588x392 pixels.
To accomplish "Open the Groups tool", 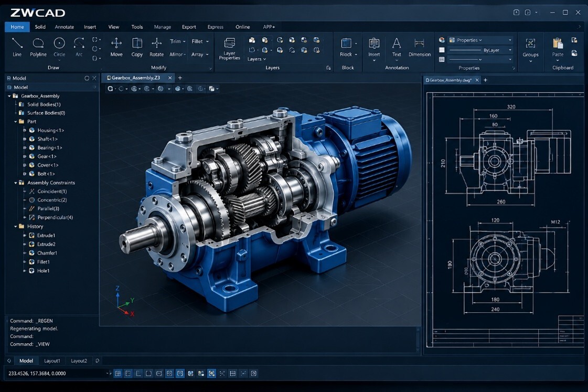I will coord(530,48).
